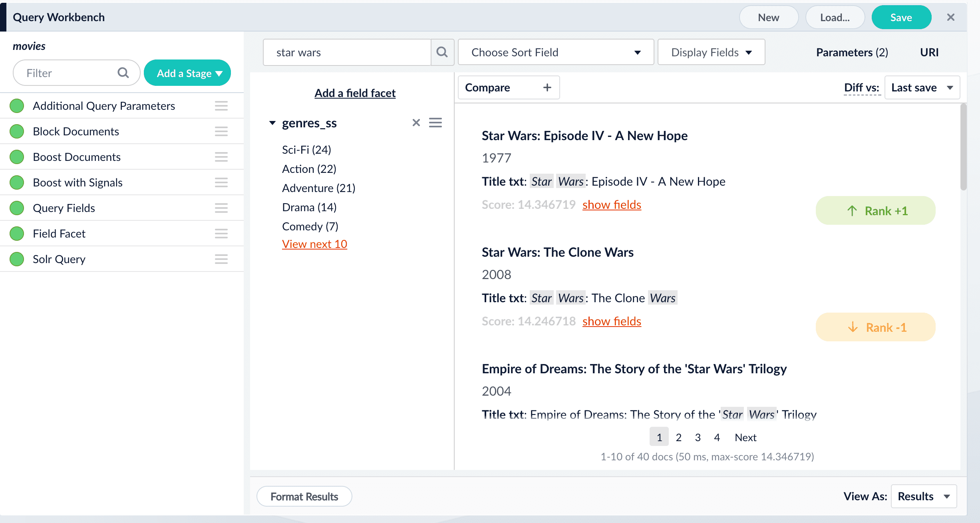
Task: Toggle the Boost Documents stage green indicator
Action: pos(17,157)
